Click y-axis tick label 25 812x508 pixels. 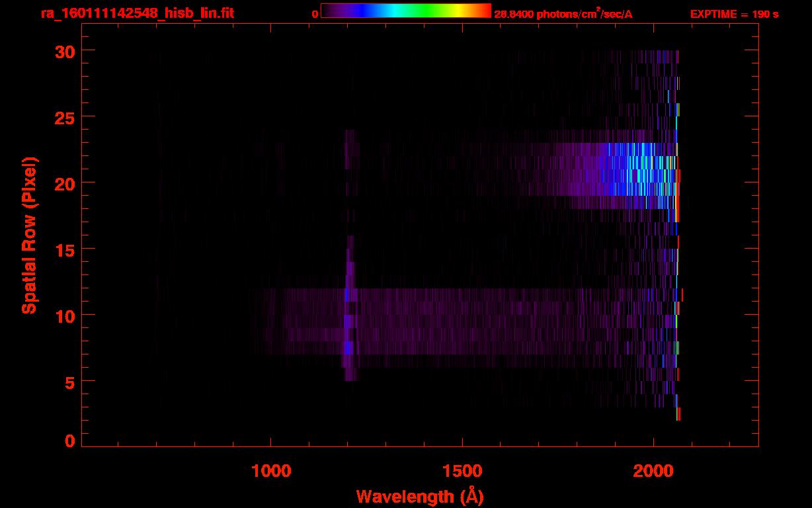click(63, 117)
